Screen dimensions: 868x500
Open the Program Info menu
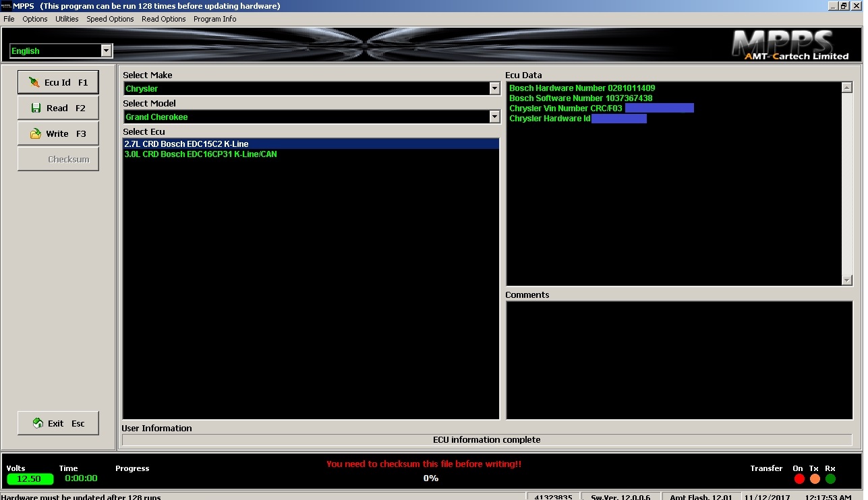pos(214,19)
